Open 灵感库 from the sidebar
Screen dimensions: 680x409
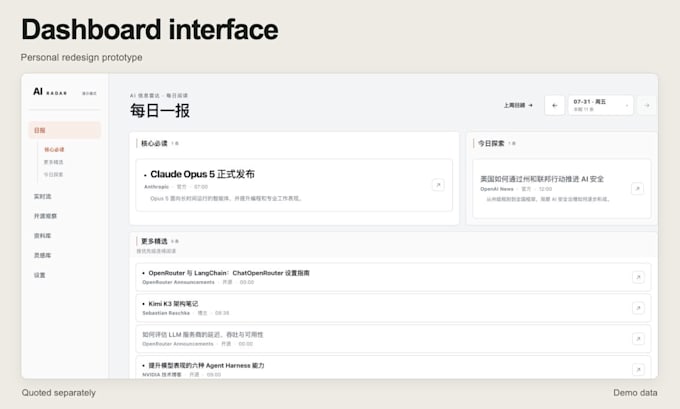pyautogui.click(x=42, y=255)
